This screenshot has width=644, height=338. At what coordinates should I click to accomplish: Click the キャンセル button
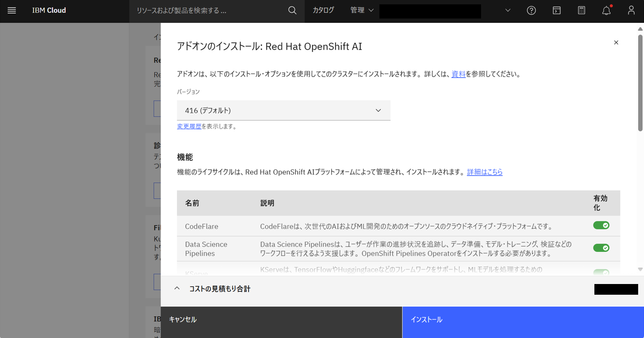click(282, 322)
